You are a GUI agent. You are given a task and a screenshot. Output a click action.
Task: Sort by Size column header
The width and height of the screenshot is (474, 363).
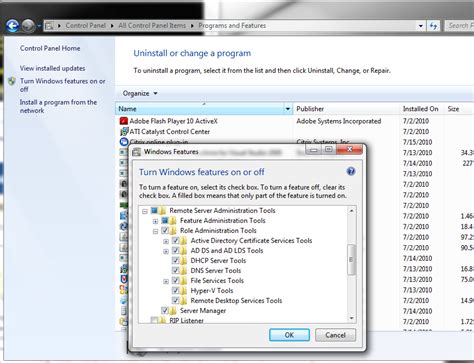pyautogui.click(x=459, y=109)
